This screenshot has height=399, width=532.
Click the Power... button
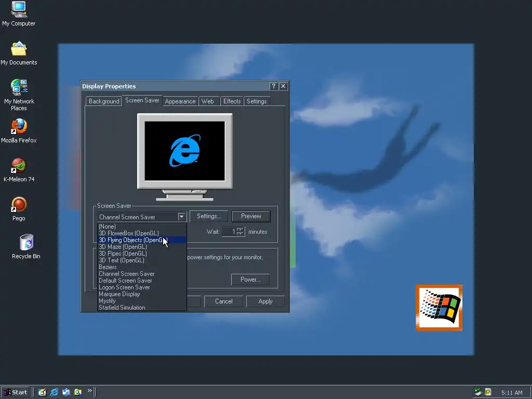250,280
